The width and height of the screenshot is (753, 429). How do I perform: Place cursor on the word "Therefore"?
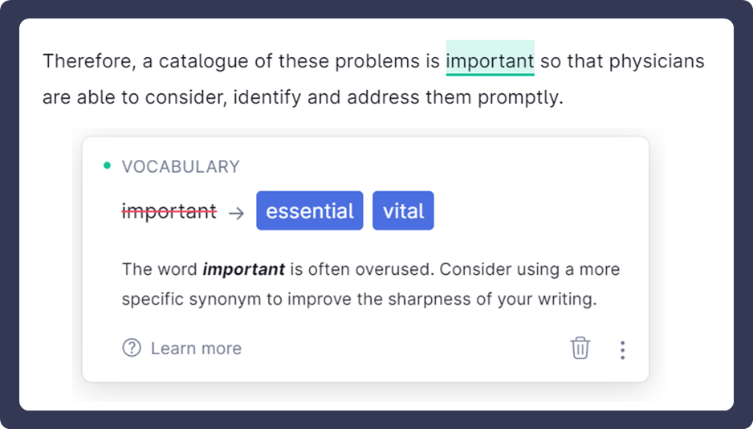84,61
